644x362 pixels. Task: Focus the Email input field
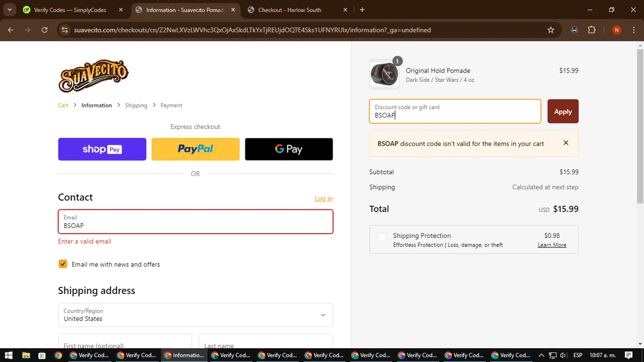tap(195, 222)
